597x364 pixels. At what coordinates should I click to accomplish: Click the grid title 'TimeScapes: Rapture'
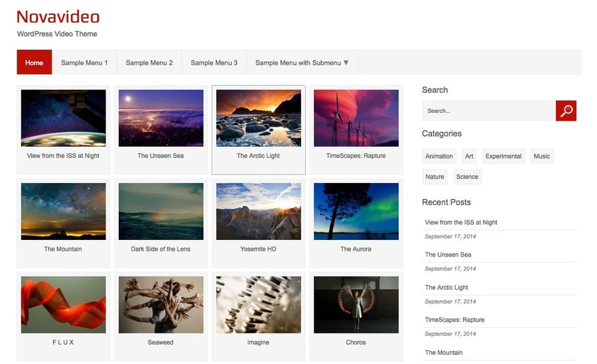click(356, 156)
